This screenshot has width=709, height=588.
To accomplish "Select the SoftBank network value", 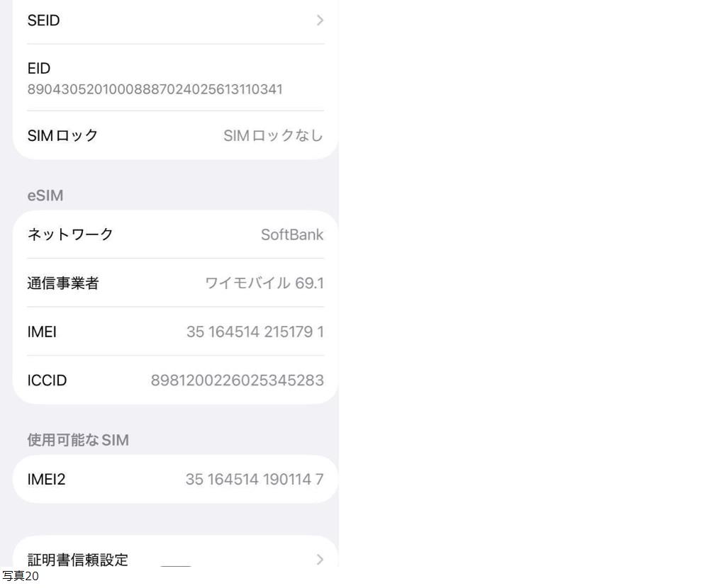I will click(x=292, y=234).
